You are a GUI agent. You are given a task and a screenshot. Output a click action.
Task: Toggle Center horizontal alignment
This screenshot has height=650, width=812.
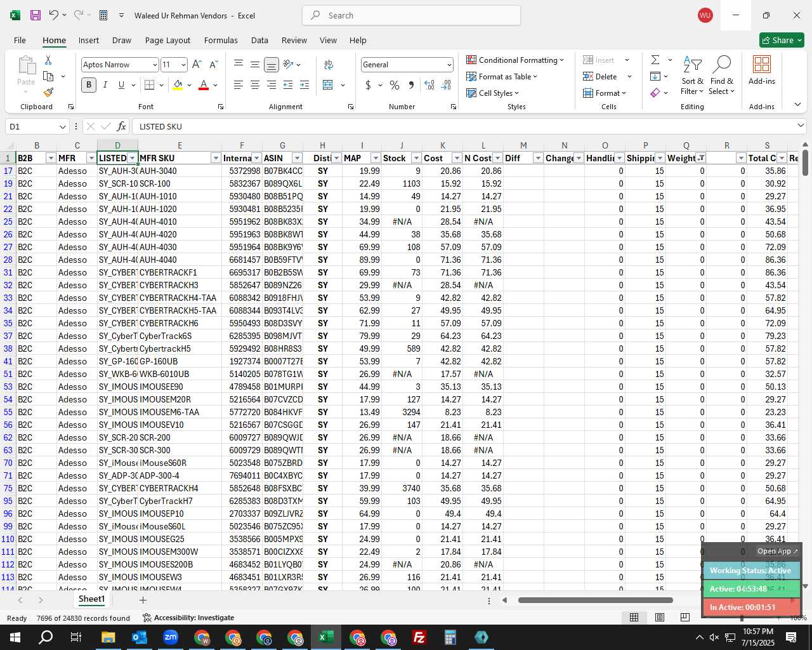coord(255,84)
